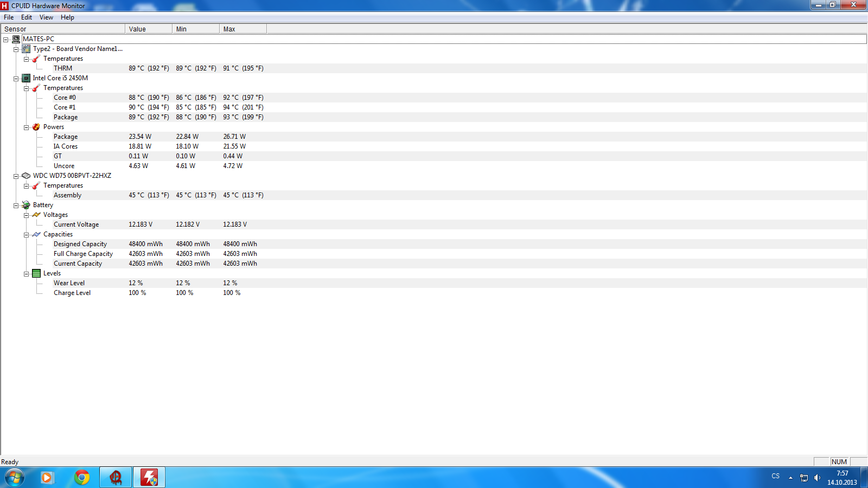Viewport: 868px width, 488px height.
Task: Collapse the Voltages section
Action: [x=26, y=215]
